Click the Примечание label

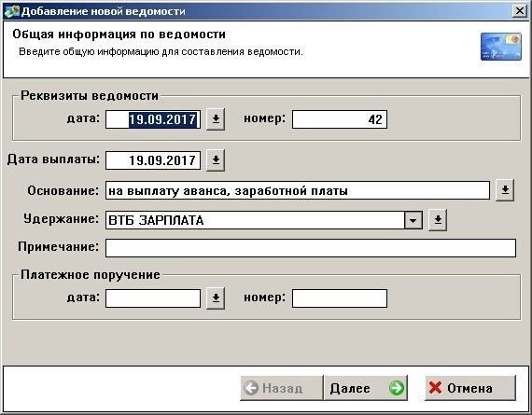point(59,247)
